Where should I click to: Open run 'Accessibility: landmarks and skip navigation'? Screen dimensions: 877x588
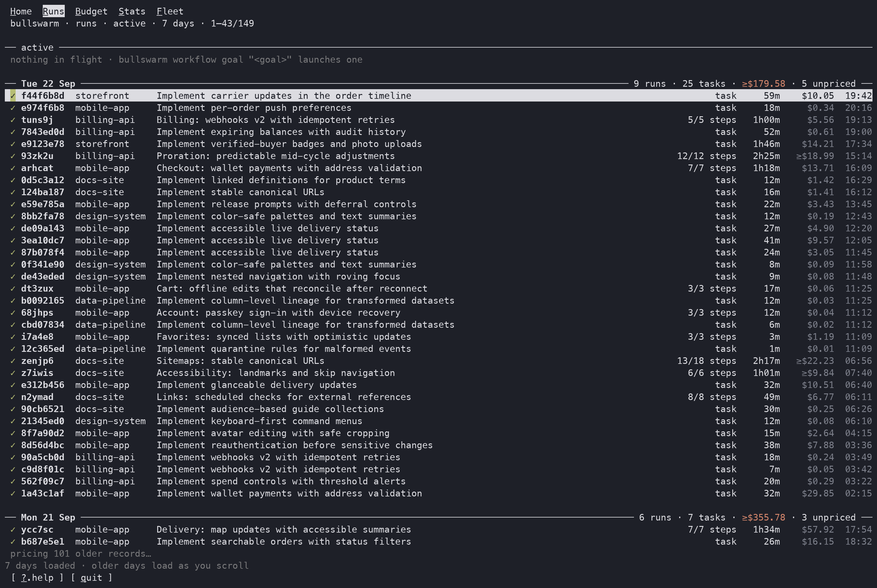pos(276,373)
